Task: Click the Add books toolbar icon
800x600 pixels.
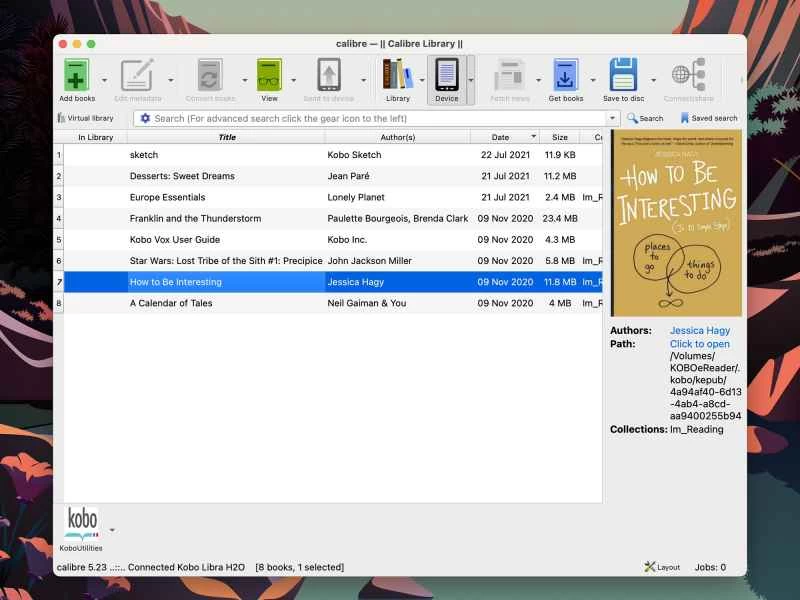Action: click(77, 76)
